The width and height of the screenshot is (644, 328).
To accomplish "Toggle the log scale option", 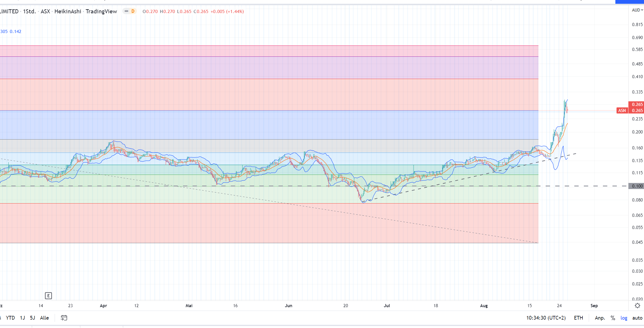I will coord(624,318).
